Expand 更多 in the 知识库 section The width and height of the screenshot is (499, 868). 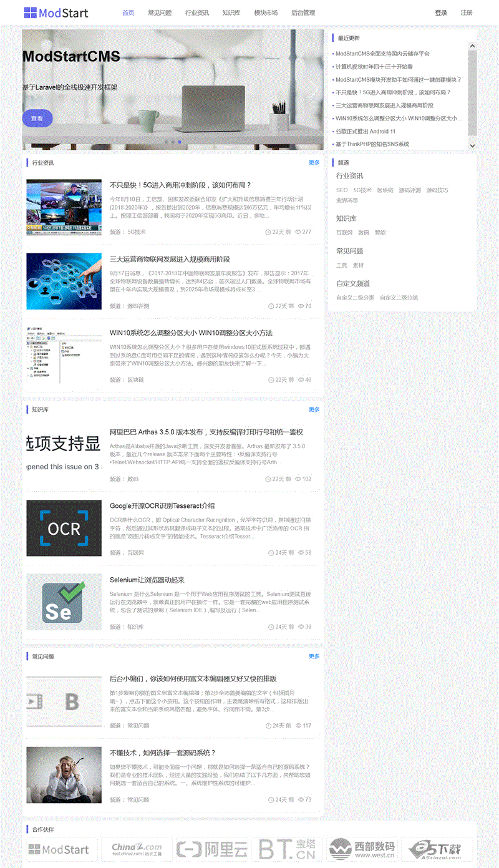(314, 410)
